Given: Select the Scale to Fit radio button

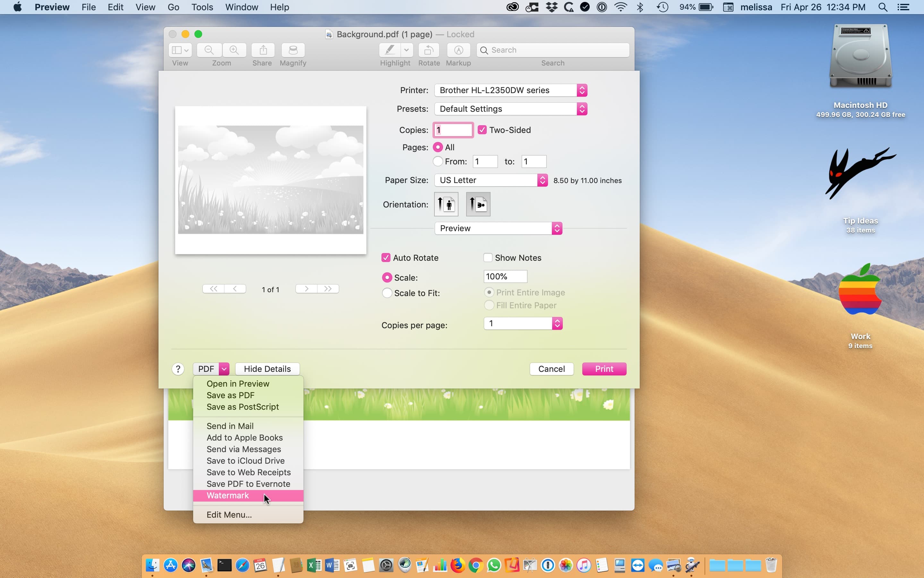Looking at the screenshot, I should [x=387, y=293].
